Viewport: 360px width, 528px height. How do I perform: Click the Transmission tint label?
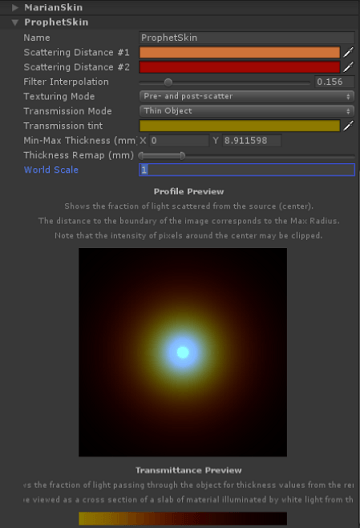pos(63,126)
